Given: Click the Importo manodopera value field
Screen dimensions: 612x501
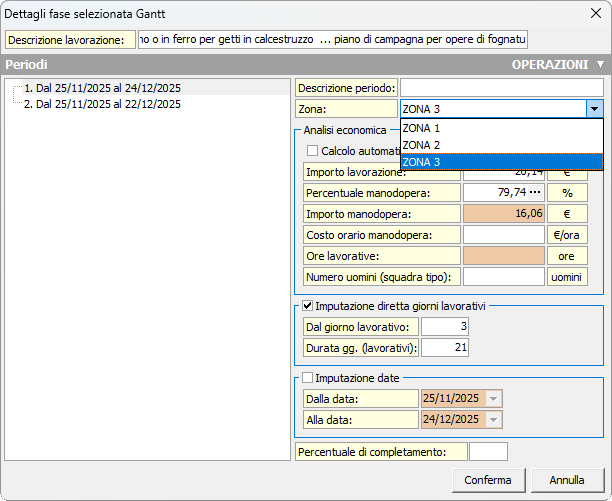Looking at the screenshot, I should point(504,213).
